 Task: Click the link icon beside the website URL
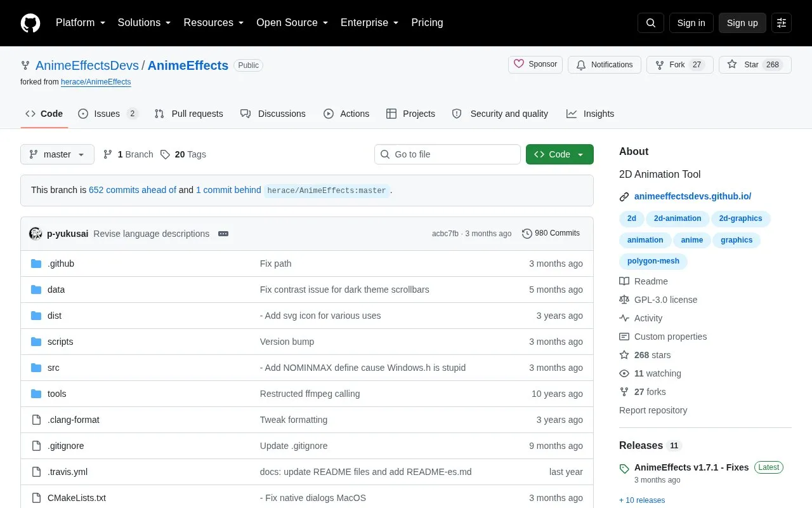624,197
